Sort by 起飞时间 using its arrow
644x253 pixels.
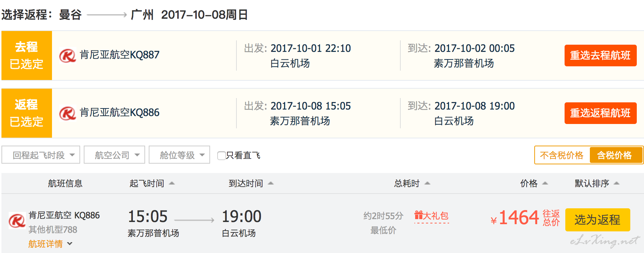coord(172,183)
